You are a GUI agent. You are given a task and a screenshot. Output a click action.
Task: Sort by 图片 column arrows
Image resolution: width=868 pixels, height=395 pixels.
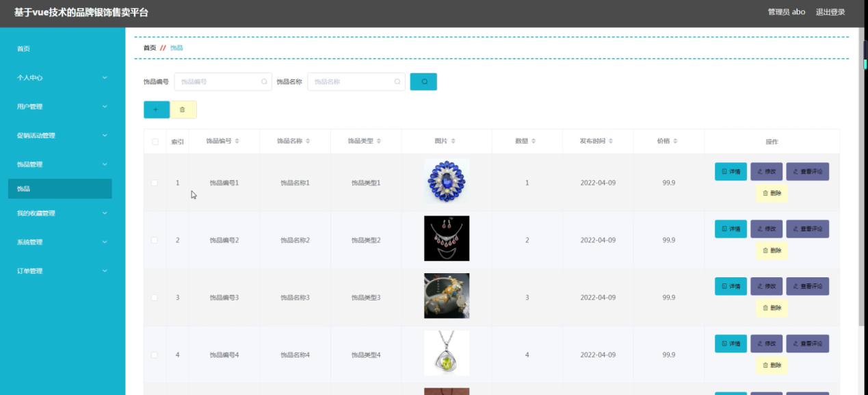coord(453,141)
